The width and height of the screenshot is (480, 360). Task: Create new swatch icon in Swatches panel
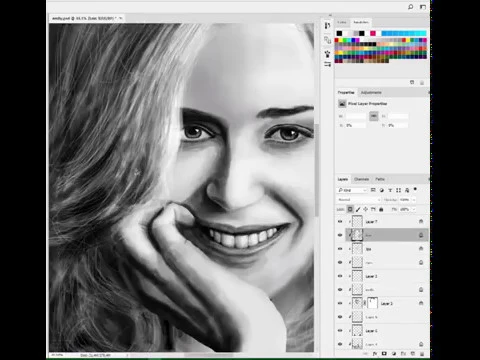coord(412,82)
